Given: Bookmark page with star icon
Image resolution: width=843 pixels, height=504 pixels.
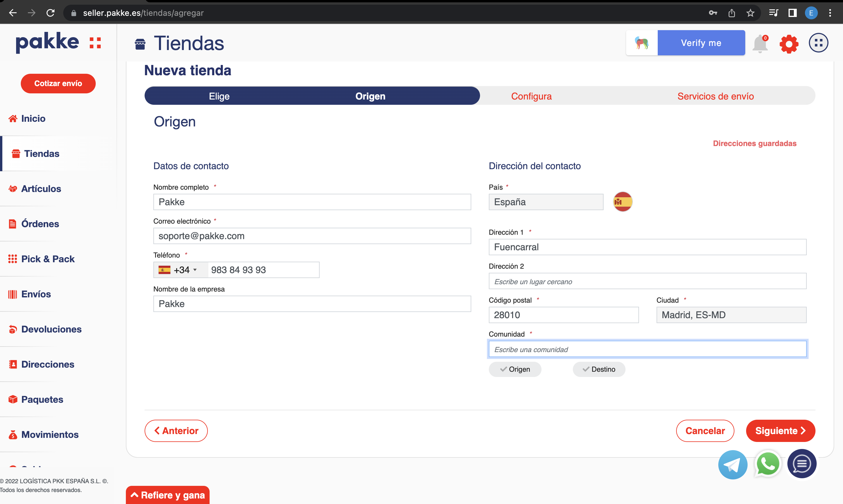Looking at the screenshot, I should (750, 13).
